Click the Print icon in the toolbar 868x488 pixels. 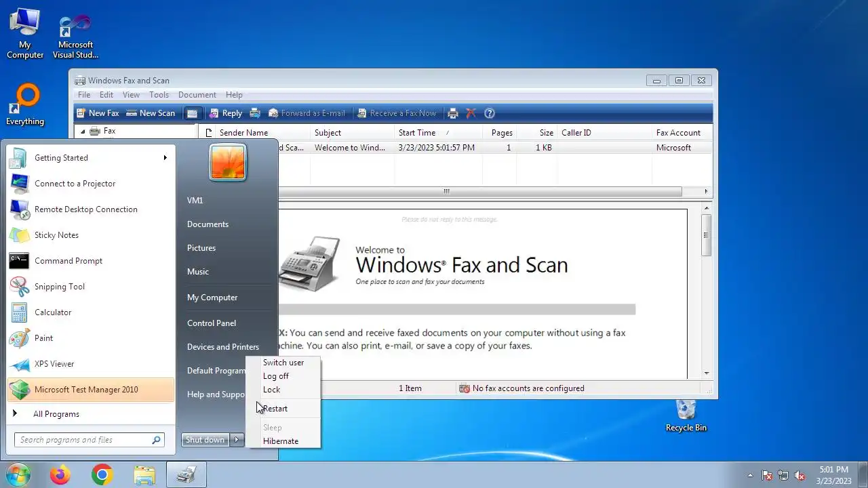pyautogui.click(x=453, y=113)
